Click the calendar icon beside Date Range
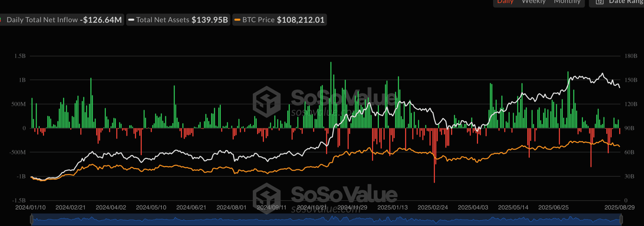644x226 pixels. click(x=599, y=2)
